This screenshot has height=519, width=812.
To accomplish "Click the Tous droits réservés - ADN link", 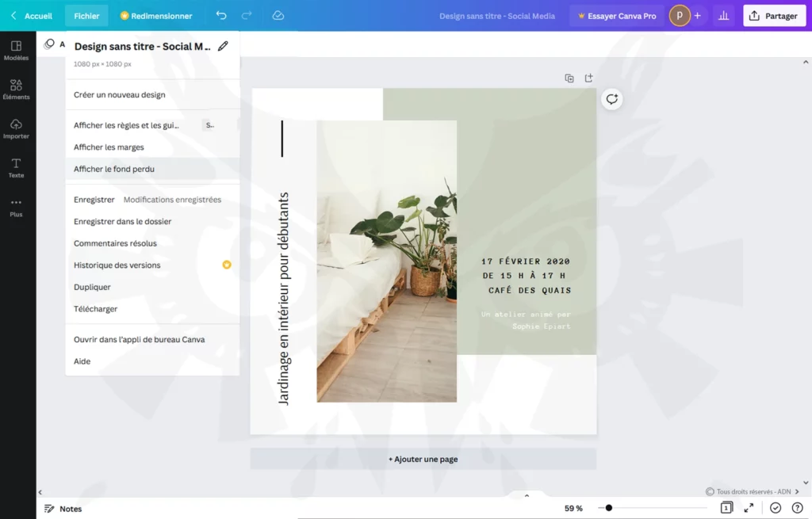I will 753,491.
